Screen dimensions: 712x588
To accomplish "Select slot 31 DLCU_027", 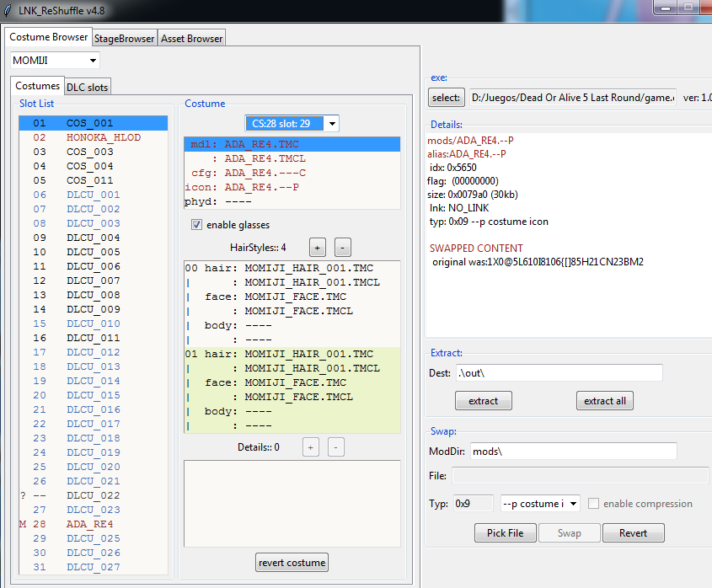I will point(93,567).
